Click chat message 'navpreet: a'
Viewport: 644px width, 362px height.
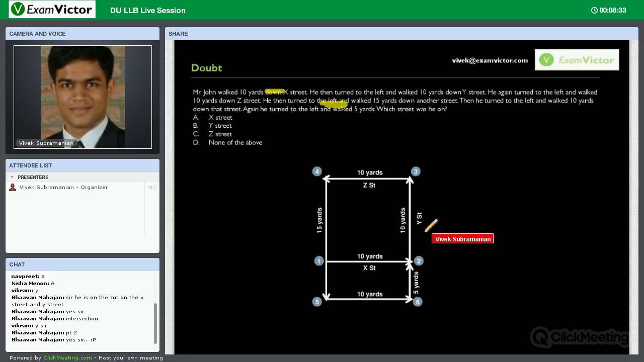click(x=28, y=276)
